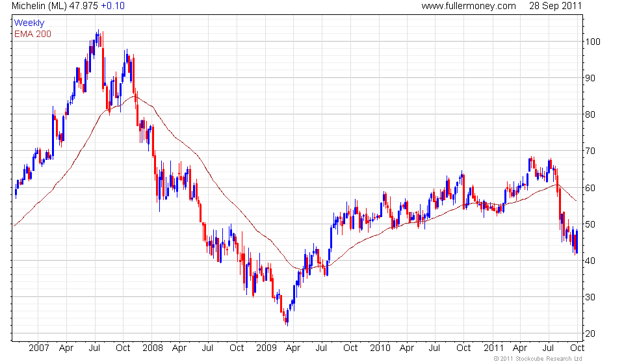
Task: Click the 80 price axis label
Action: click(590, 114)
